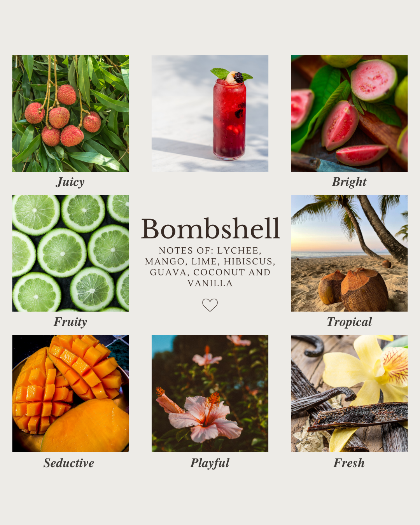
Task: Click the Playful caption
Action: 210,463
